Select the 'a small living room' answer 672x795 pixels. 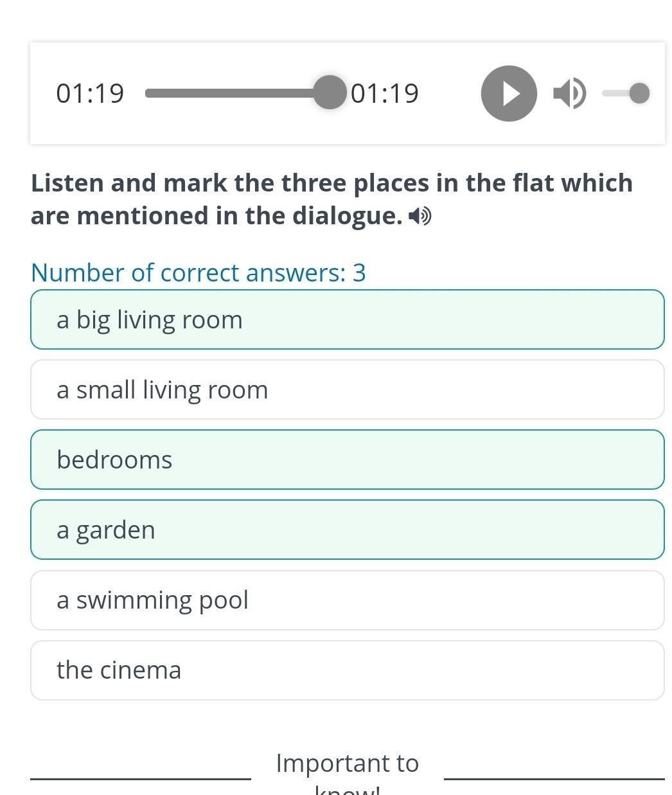347,389
